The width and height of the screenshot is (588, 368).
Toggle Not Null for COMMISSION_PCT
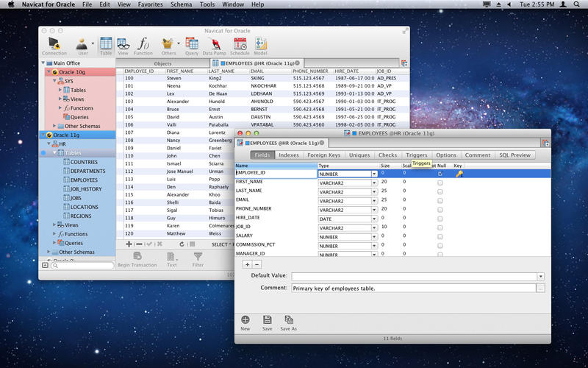(x=440, y=246)
